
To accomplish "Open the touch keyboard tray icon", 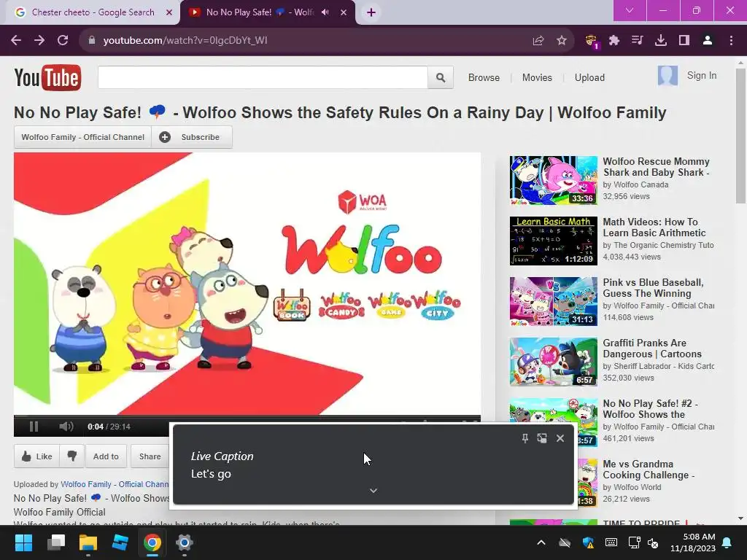I will point(611,542).
